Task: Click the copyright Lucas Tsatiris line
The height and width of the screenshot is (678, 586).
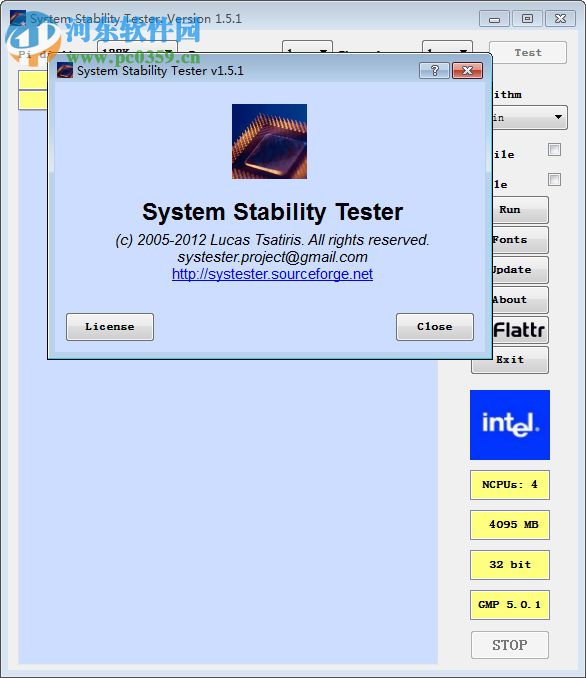Action: tap(272, 240)
